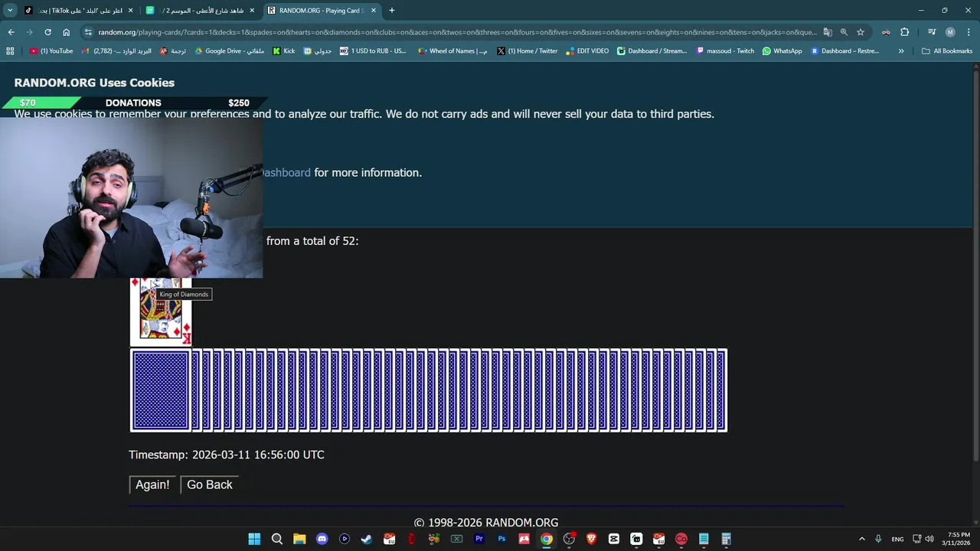The width and height of the screenshot is (980, 551).
Task: Open the 7:55 PM clock and calendar
Action: [x=958, y=539]
